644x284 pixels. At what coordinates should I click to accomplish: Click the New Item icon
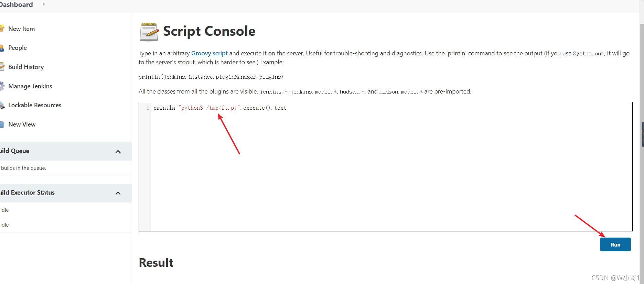(x=2, y=29)
